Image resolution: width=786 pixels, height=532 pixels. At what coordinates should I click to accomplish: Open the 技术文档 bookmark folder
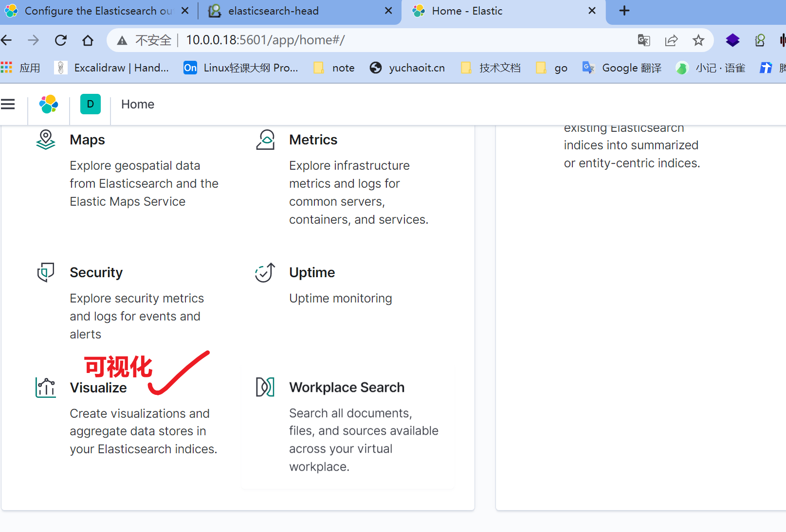491,68
